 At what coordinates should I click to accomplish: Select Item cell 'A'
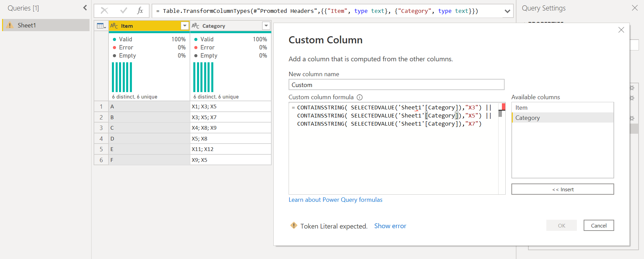[x=149, y=107]
